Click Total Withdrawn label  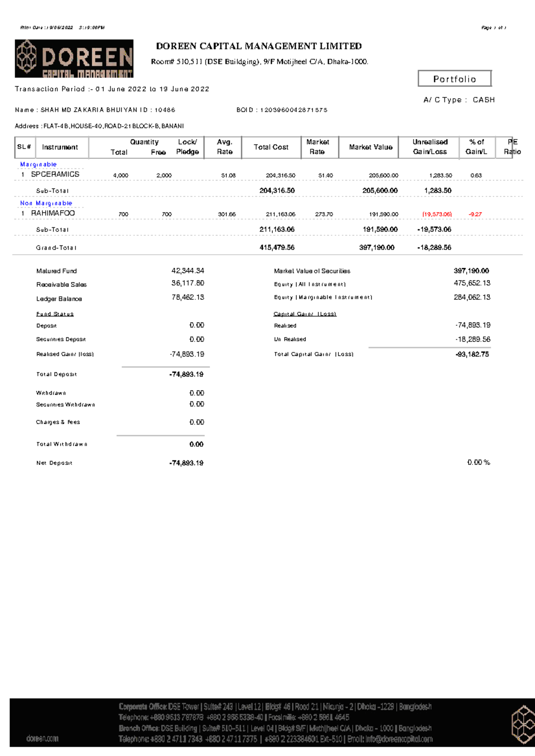[62, 444]
